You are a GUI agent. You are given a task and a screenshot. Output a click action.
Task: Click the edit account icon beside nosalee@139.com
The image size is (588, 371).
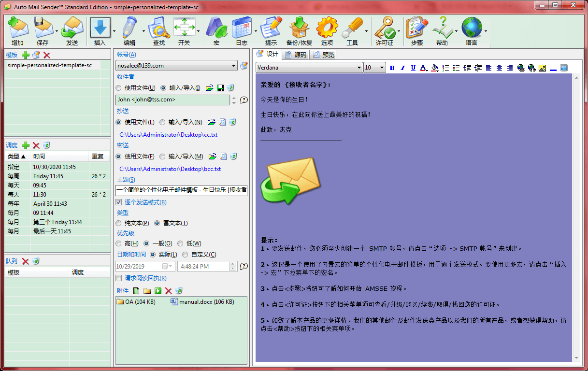pyautogui.click(x=244, y=65)
